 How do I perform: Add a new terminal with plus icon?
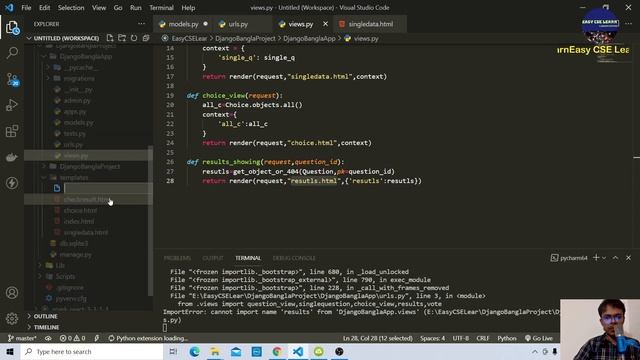tap(596, 258)
